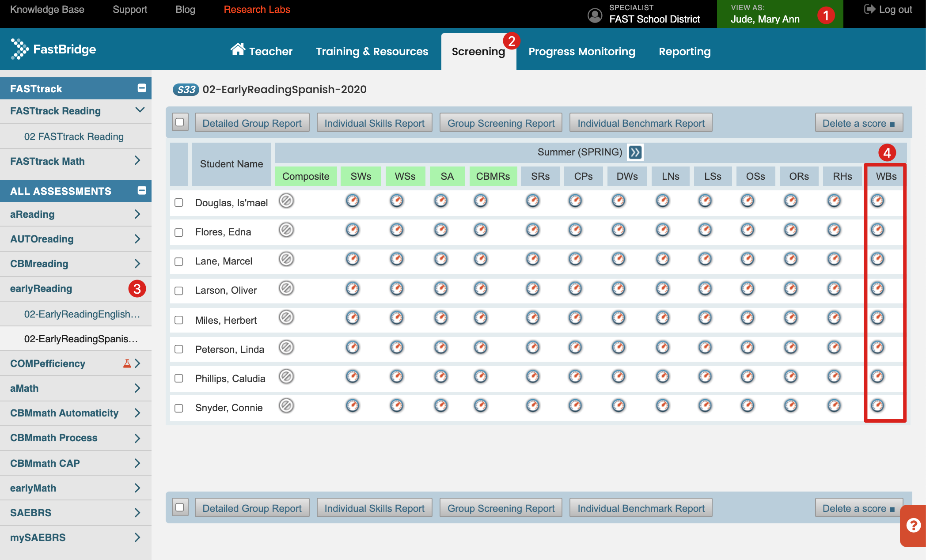Open RHs score entry for Larson, Oliver
This screenshot has width=926, height=560.
pyautogui.click(x=834, y=288)
